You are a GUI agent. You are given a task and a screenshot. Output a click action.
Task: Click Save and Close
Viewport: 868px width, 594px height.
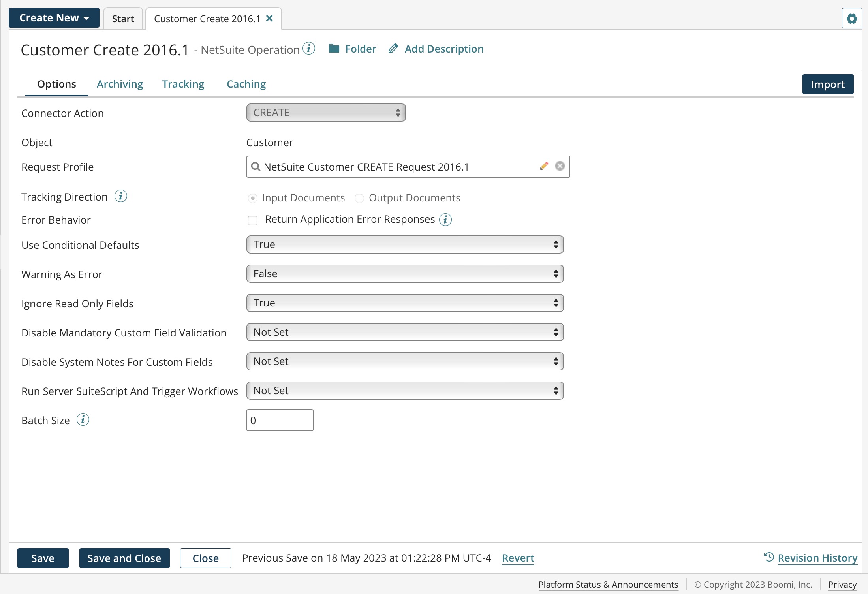tap(124, 558)
